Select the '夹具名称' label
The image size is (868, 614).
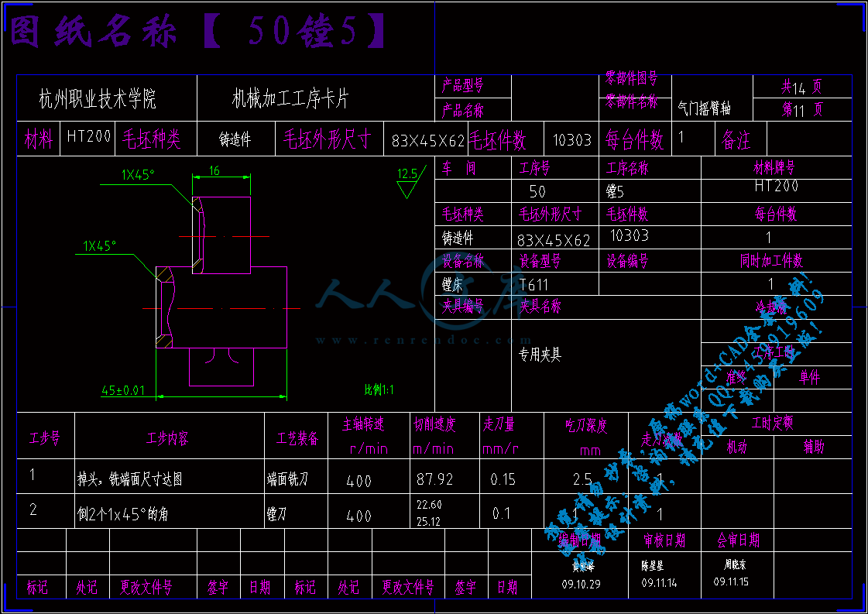540,306
